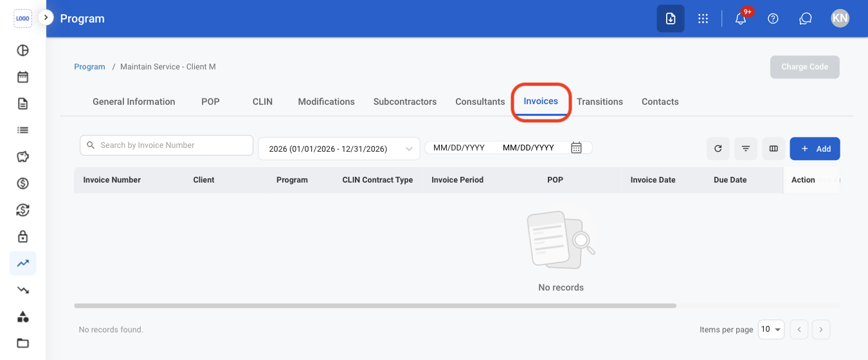
Task: Click the Add invoice button
Action: click(815, 148)
